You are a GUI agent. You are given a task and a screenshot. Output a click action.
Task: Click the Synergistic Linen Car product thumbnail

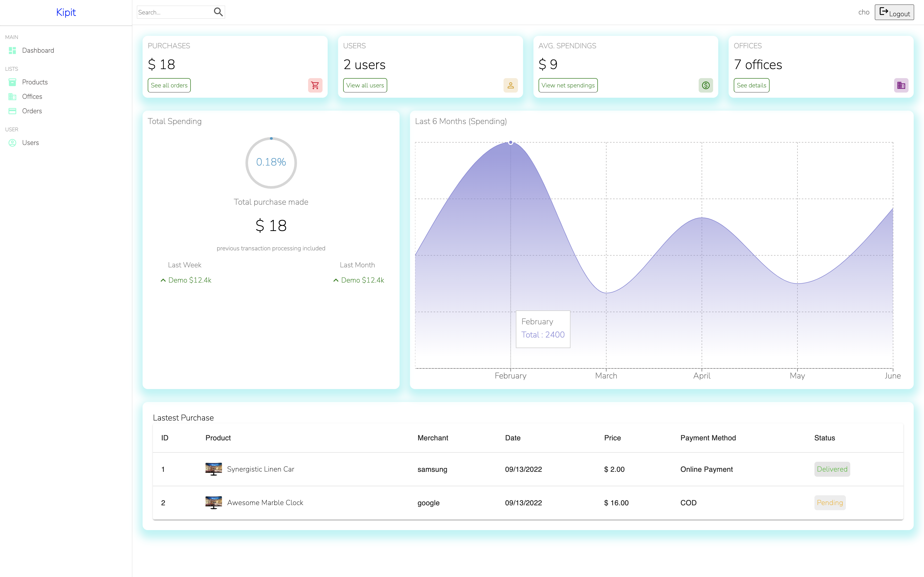pos(214,469)
